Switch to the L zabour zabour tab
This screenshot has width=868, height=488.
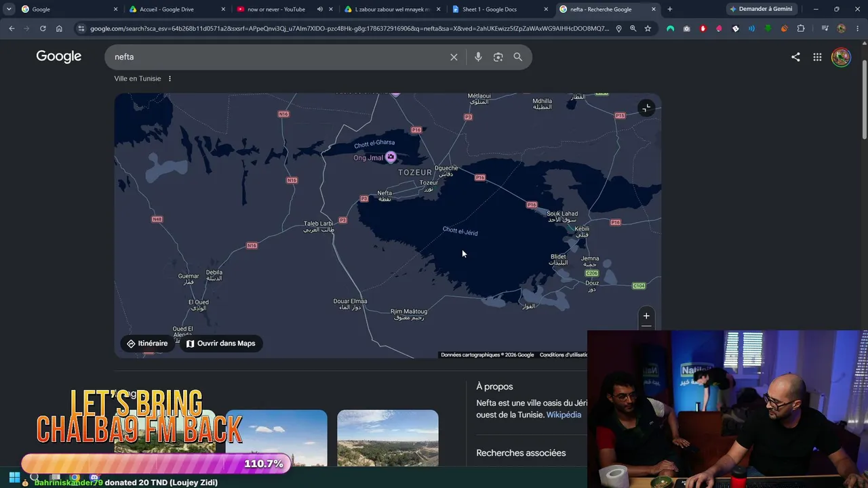coord(392,9)
